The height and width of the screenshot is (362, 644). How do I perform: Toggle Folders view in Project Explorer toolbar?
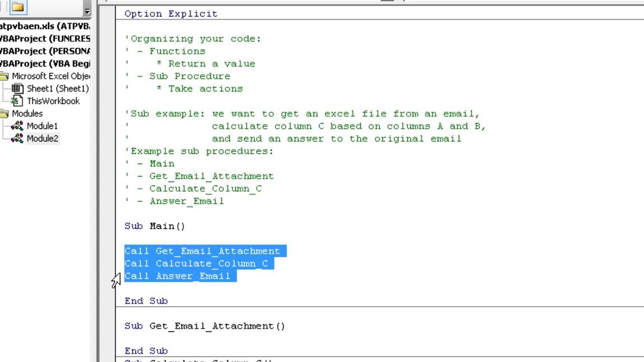coord(18,7)
